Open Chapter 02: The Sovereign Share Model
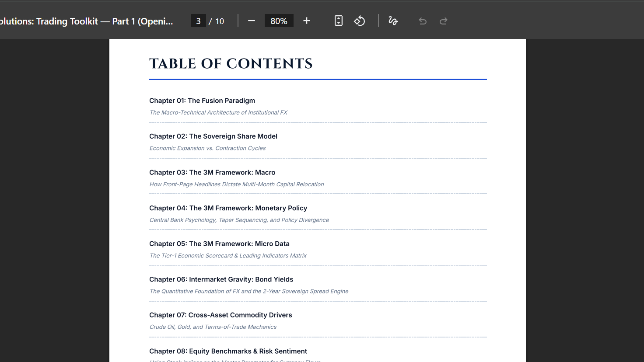The image size is (644, 362). (213, 136)
